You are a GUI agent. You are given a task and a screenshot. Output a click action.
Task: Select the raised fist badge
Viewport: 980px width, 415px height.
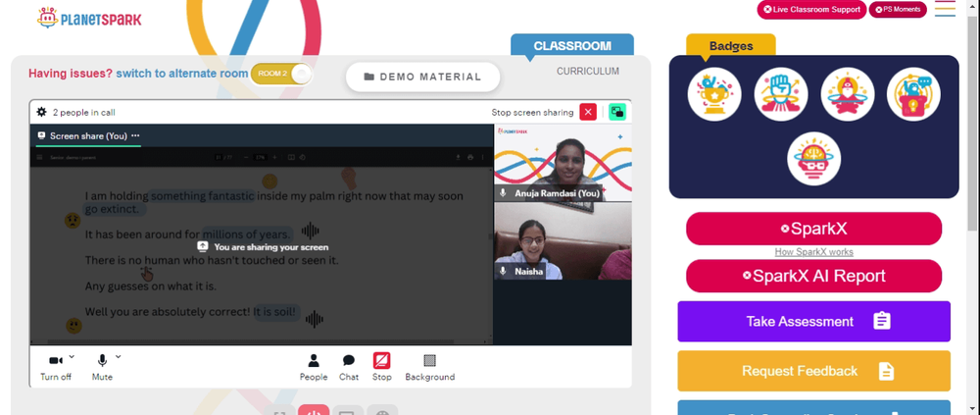781,94
